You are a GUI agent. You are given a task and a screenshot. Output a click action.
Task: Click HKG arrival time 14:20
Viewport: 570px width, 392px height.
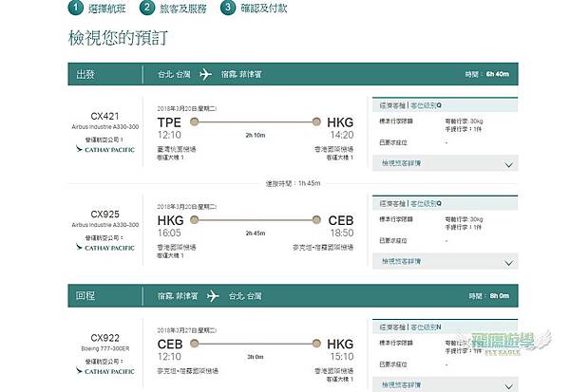(342, 135)
